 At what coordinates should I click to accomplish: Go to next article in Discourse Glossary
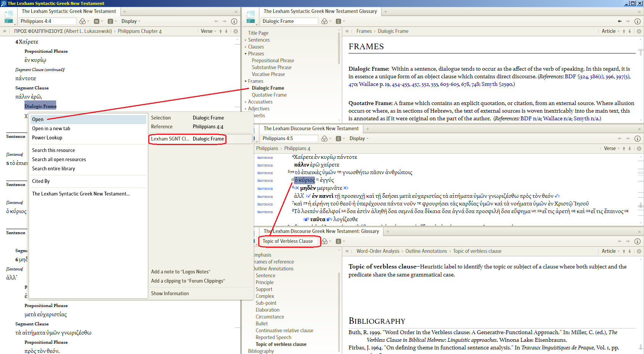pyautogui.click(x=629, y=251)
